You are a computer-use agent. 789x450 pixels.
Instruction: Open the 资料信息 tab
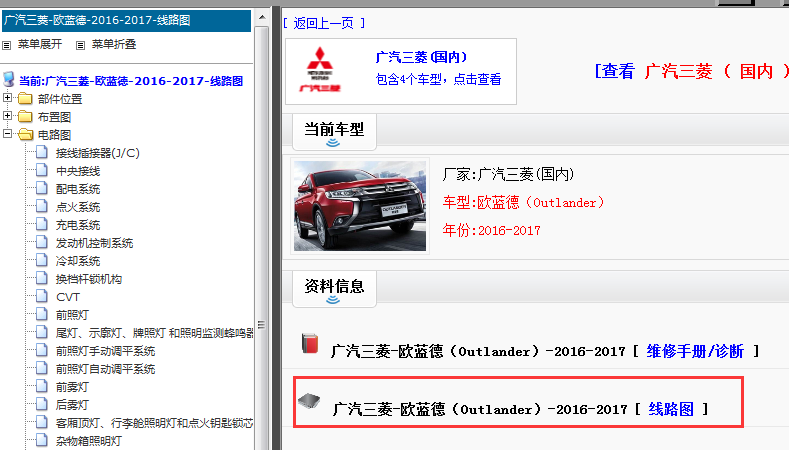coord(334,289)
